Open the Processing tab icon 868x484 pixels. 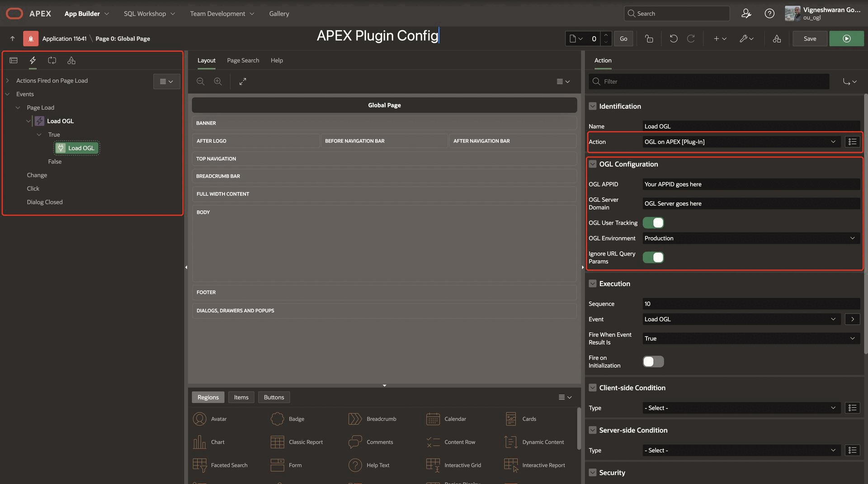[x=52, y=60]
